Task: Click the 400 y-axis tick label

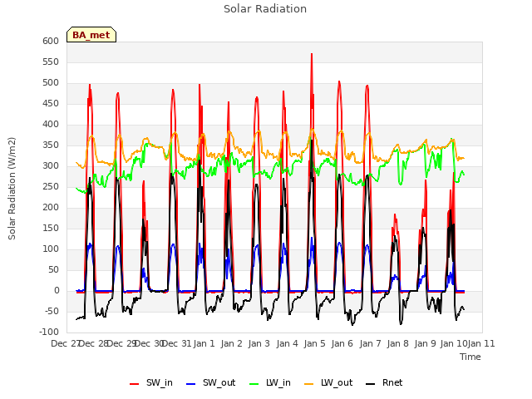Action: tap(51, 124)
